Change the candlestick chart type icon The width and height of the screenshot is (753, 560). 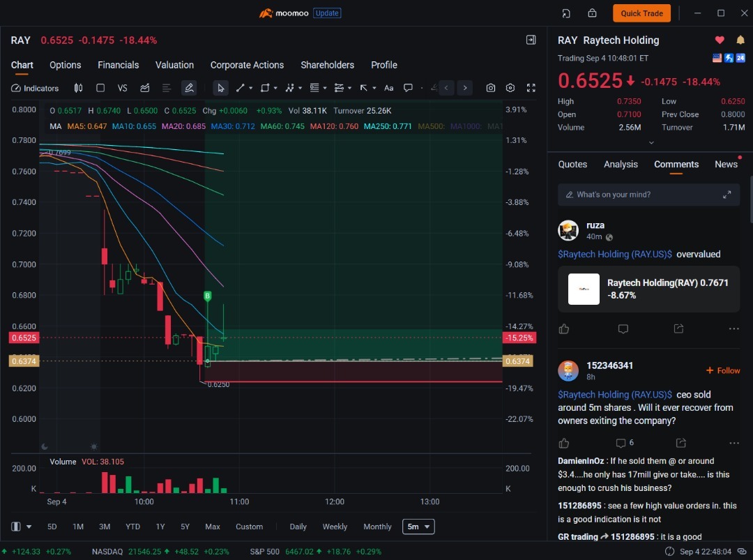[78, 88]
